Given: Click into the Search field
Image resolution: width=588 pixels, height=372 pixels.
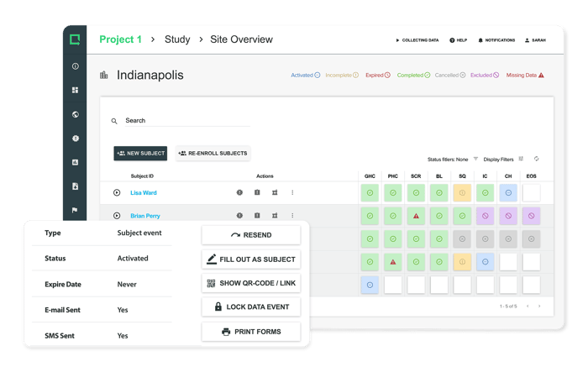Looking at the screenshot, I should (187, 121).
